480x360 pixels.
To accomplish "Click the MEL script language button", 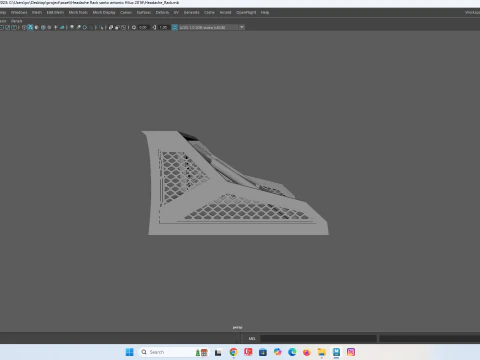I will pos(252,339).
